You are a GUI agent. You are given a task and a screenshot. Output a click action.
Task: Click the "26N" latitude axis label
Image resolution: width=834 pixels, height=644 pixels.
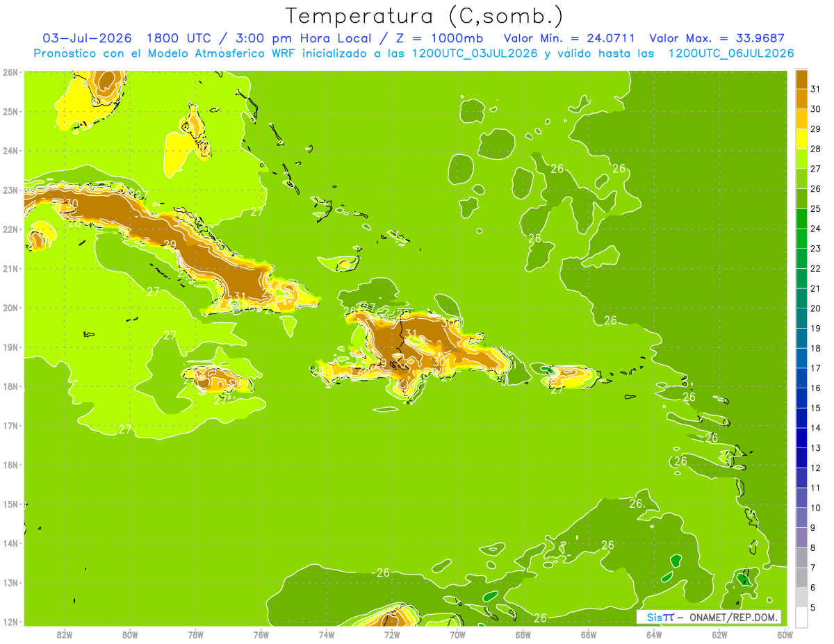tap(10, 72)
